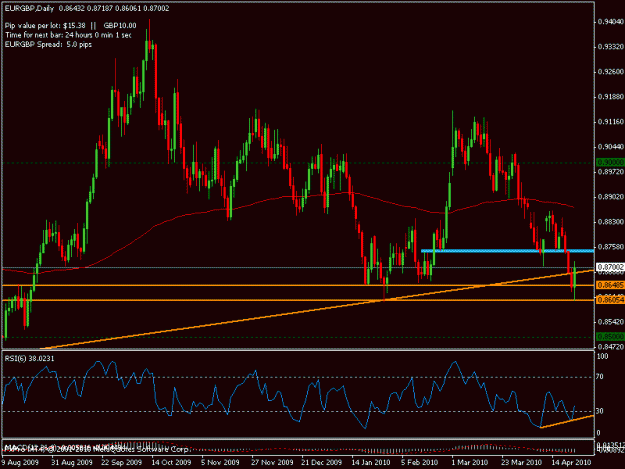
Task: Click the orange 0.86054 price label
Action: 610,300
